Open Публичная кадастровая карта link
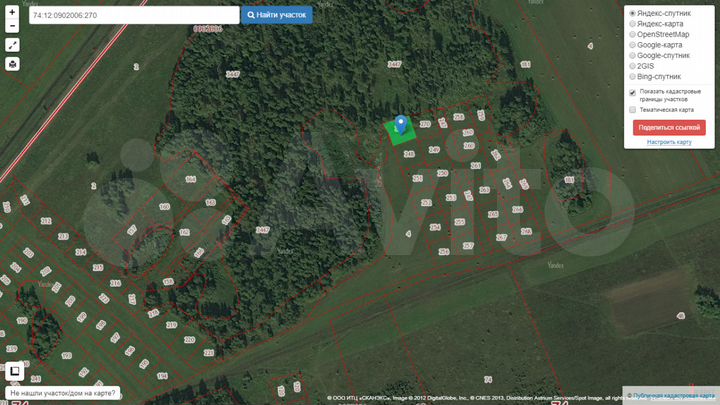Viewport: 720px width, 405px height. pos(673,395)
